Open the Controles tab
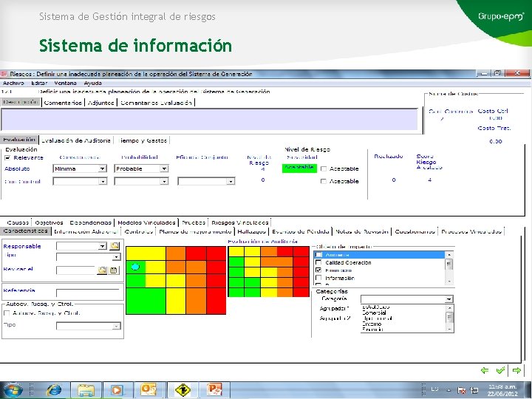The height and width of the screenshot is (399, 532). 138,231
